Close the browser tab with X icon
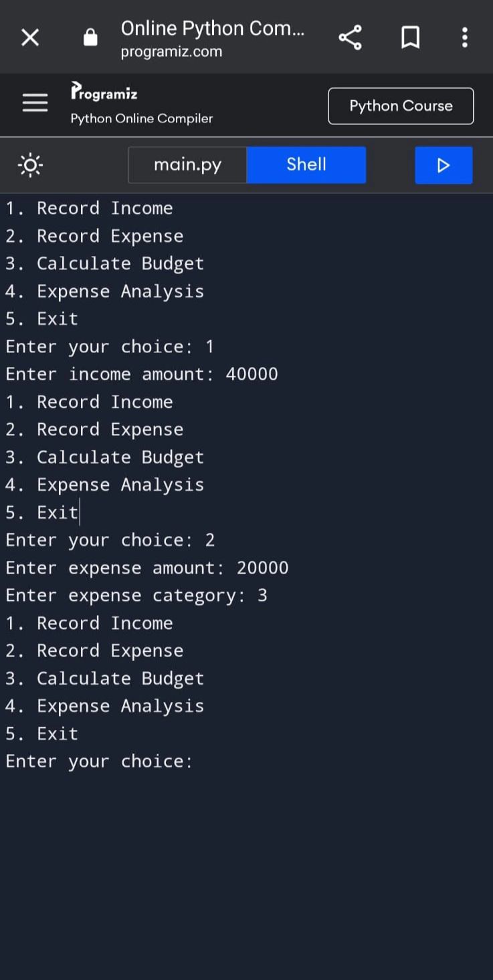This screenshot has height=980, width=493. click(x=30, y=37)
